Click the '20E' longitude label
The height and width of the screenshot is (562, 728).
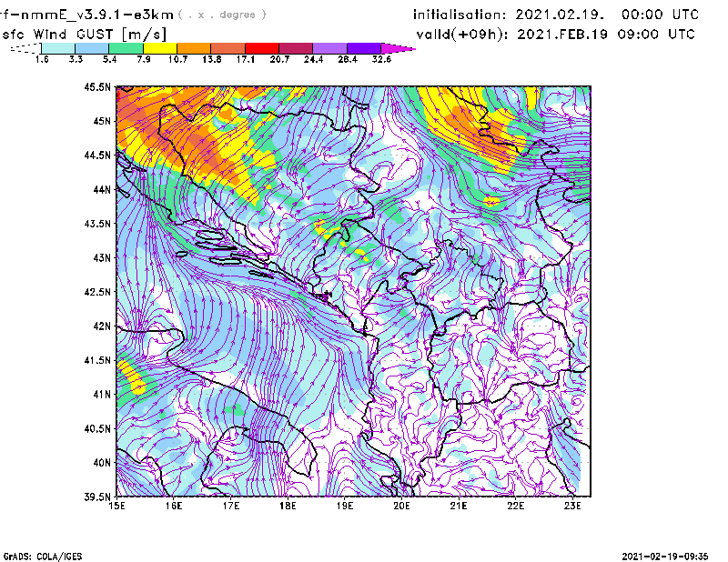(x=401, y=506)
